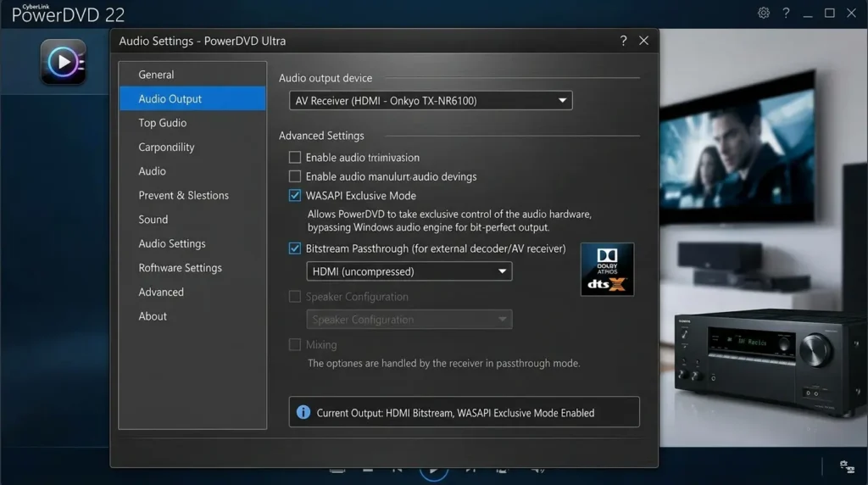Click the PowerDVD play logo icon
Viewport: 868px width, 485px height.
[63, 61]
